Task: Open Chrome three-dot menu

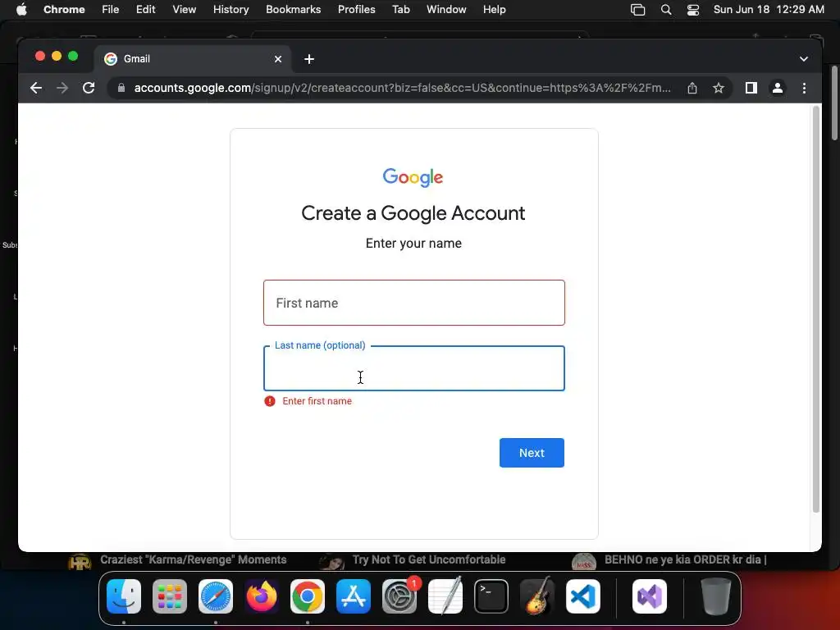Action: click(x=804, y=88)
